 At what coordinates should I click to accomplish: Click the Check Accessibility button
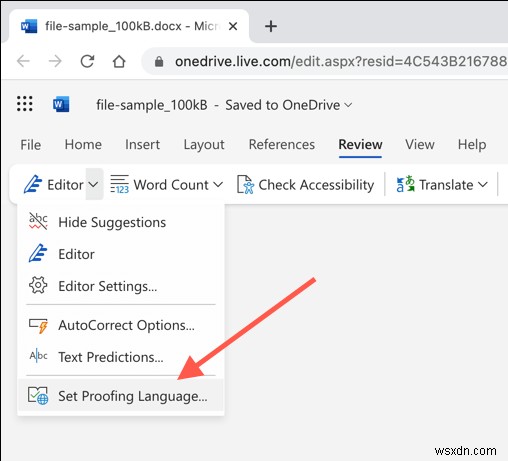[306, 185]
